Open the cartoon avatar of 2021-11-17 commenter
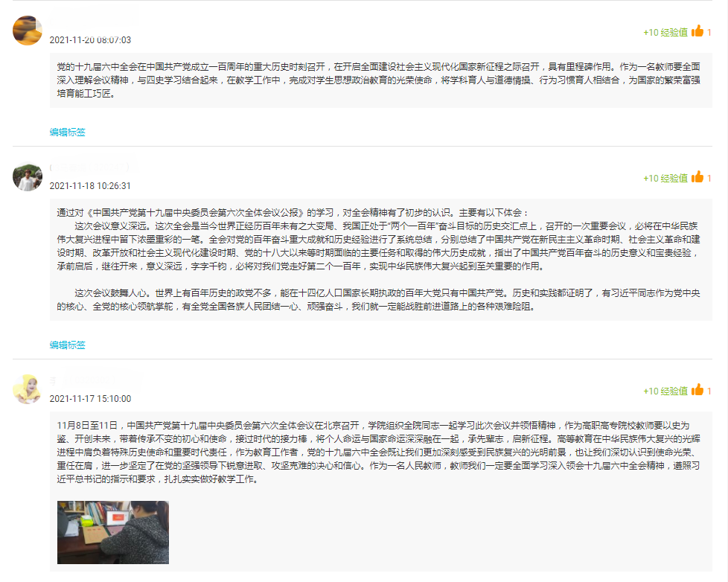Image resolution: width=728 pixels, height=582 pixels. 28,389
